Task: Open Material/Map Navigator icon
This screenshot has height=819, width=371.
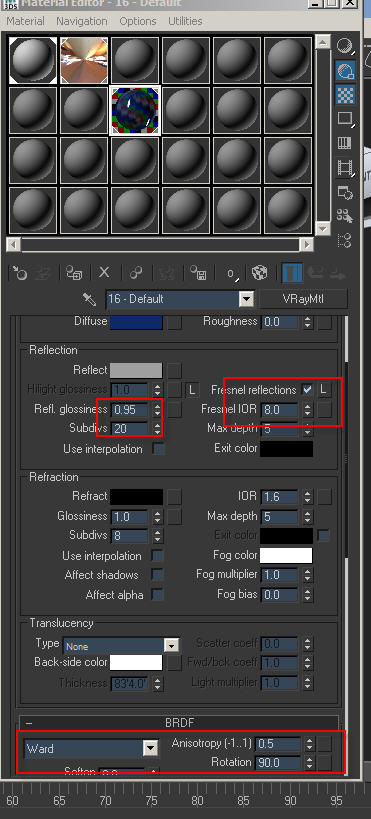Action: point(345,240)
